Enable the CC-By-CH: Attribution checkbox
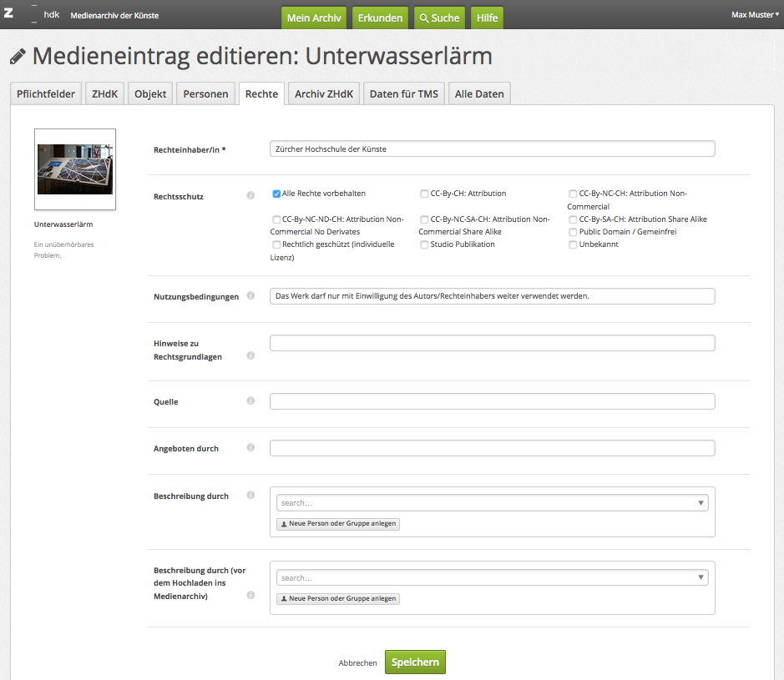This screenshot has width=784, height=680. coord(425,194)
